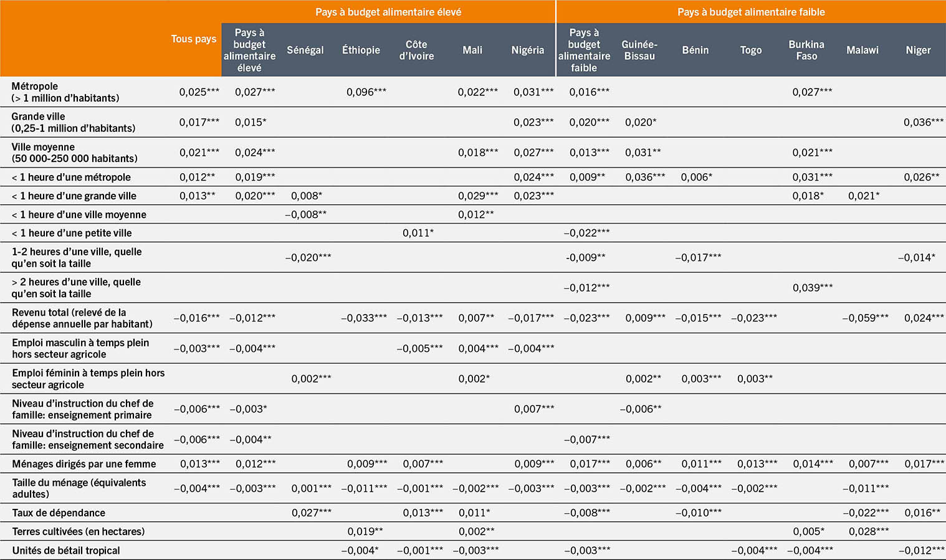Viewport: 946px width, 560px height.
Task: Select the –0,059*** value in the Malawi column
Action: click(x=866, y=318)
